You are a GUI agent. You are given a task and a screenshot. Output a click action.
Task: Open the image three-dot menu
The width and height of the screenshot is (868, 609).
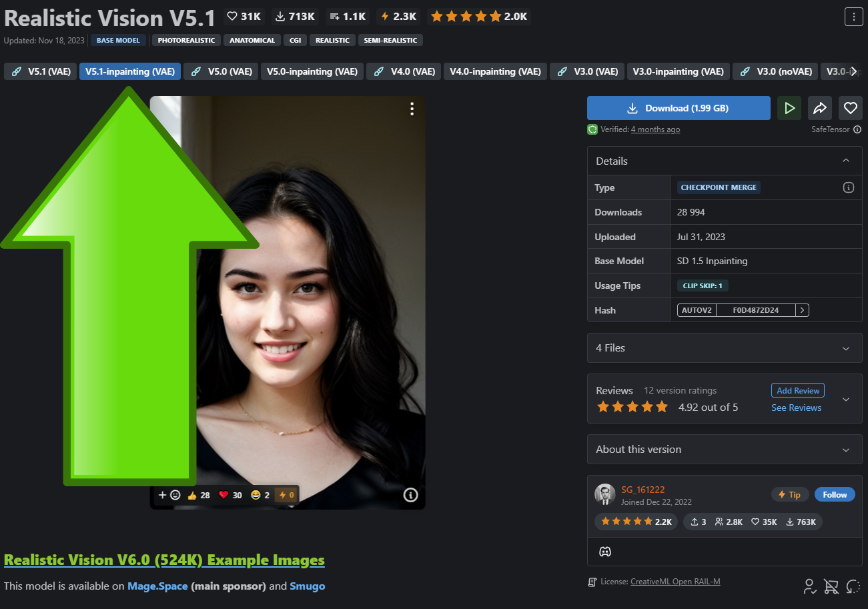(x=412, y=109)
